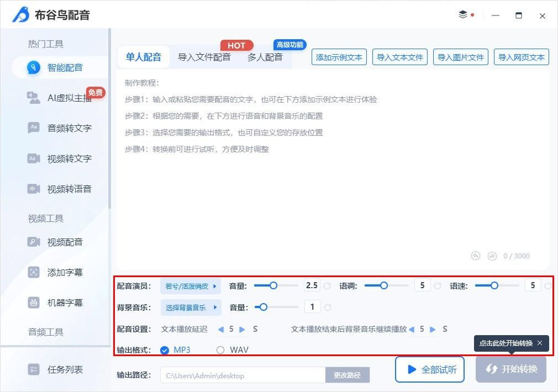Click the 视频工具 section heading
This screenshot has width=558, height=392.
coord(45,219)
